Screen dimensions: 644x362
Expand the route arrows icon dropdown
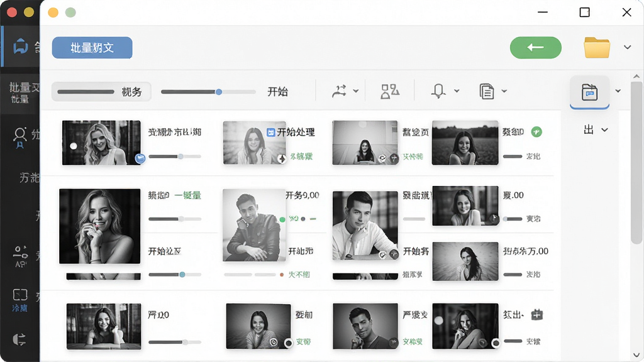pos(356,91)
